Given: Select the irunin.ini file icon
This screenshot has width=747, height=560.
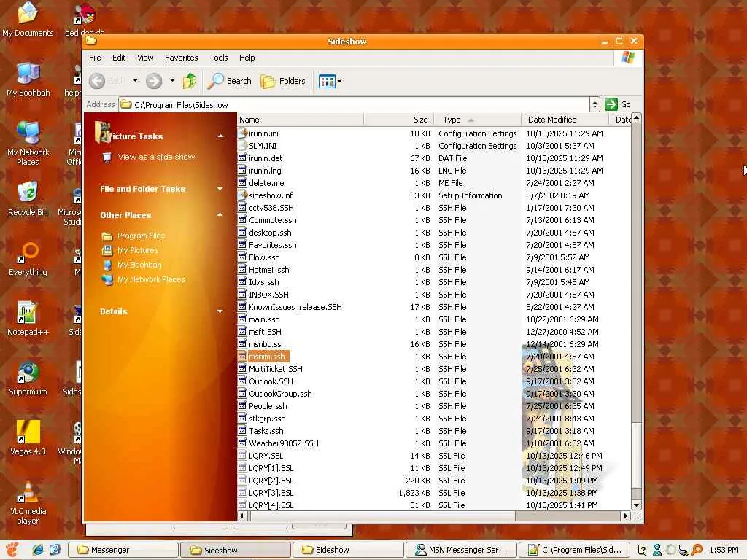Looking at the screenshot, I should 242,133.
